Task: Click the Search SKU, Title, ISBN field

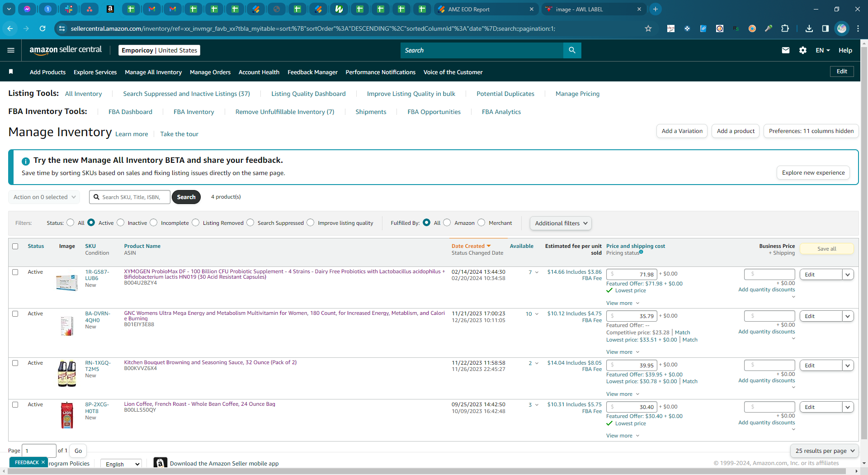Action: pos(130,197)
